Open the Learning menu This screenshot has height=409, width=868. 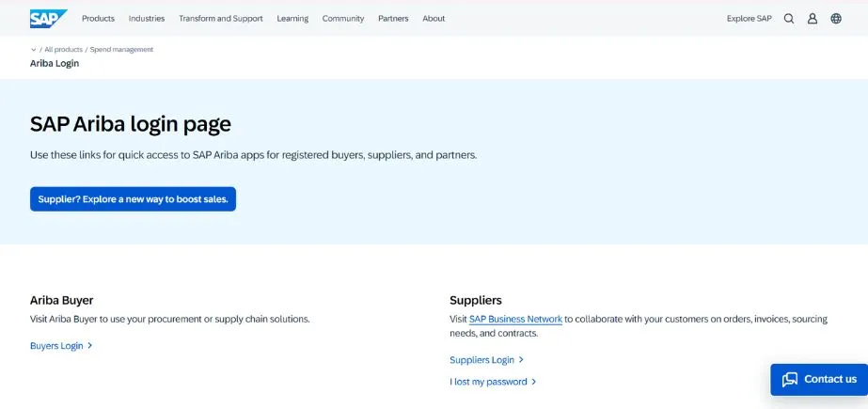[292, 18]
